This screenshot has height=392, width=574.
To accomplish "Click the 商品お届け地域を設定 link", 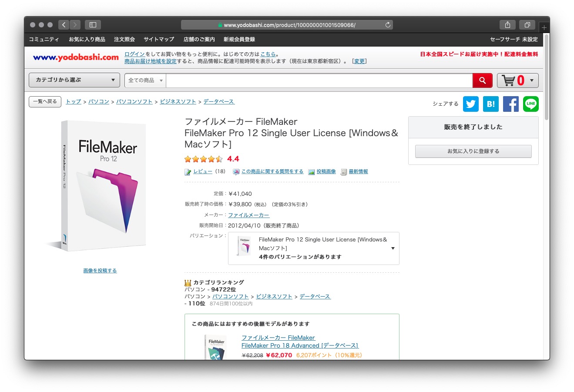I will point(151,61).
